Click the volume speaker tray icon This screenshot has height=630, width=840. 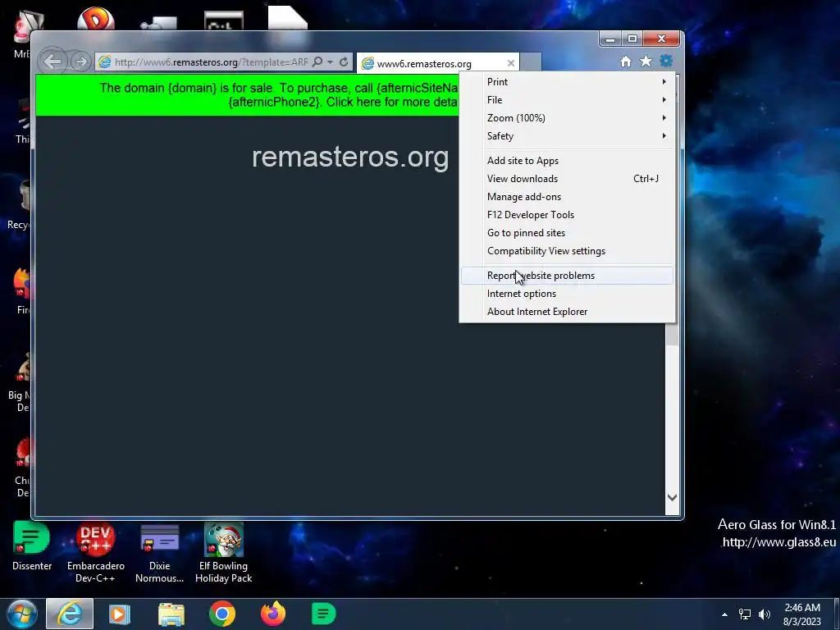point(765,614)
